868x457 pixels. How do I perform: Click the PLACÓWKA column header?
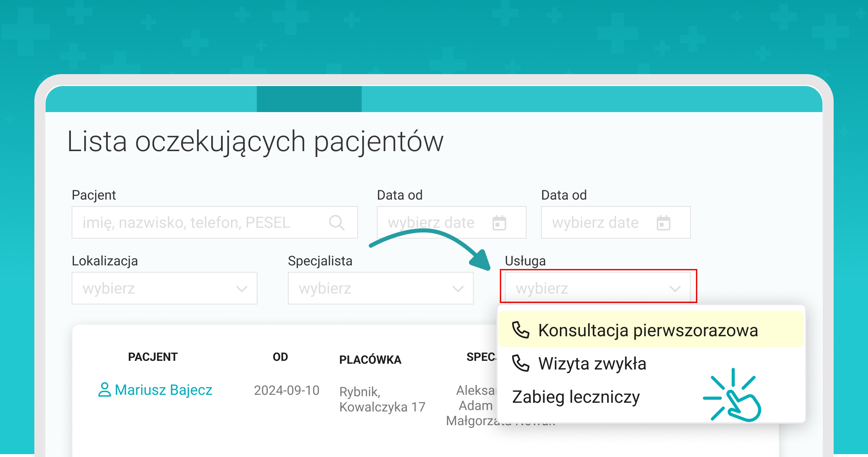pos(370,359)
